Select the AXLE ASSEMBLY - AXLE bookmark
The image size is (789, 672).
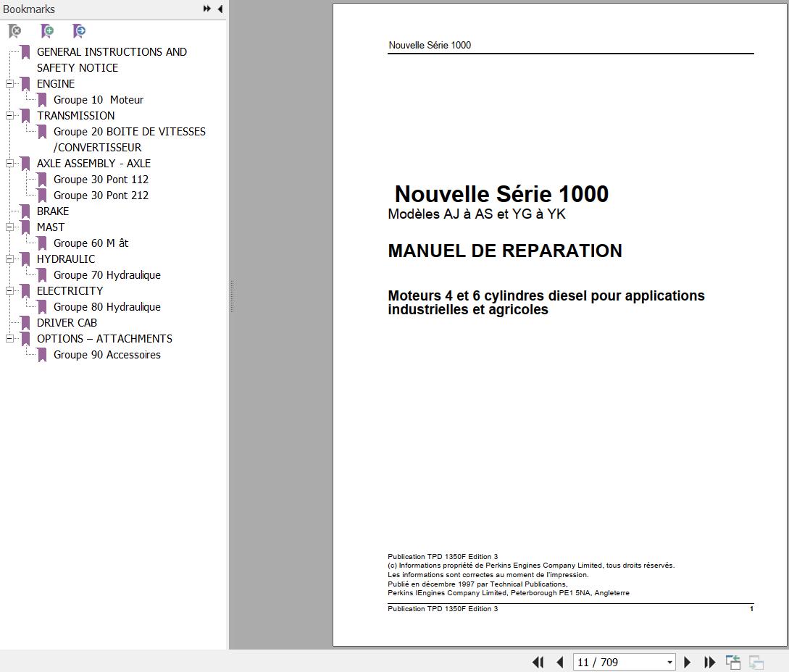click(93, 164)
